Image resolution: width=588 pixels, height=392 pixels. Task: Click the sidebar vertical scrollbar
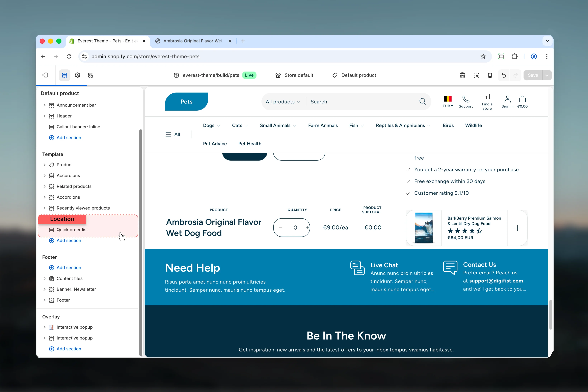click(x=141, y=242)
